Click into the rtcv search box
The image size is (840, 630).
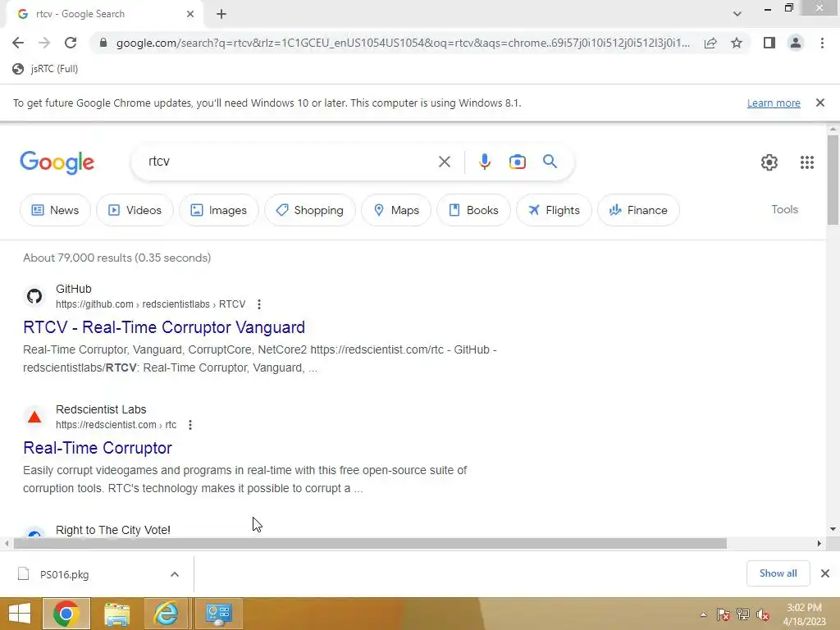click(x=290, y=162)
